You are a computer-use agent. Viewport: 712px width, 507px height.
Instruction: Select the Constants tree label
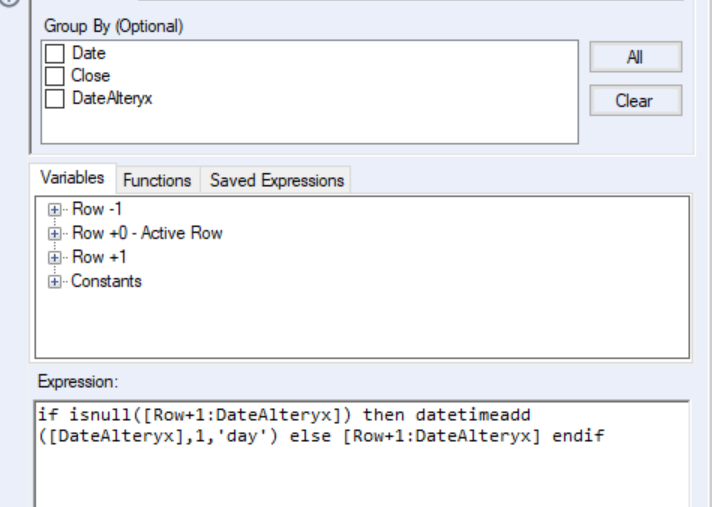[x=106, y=281]
